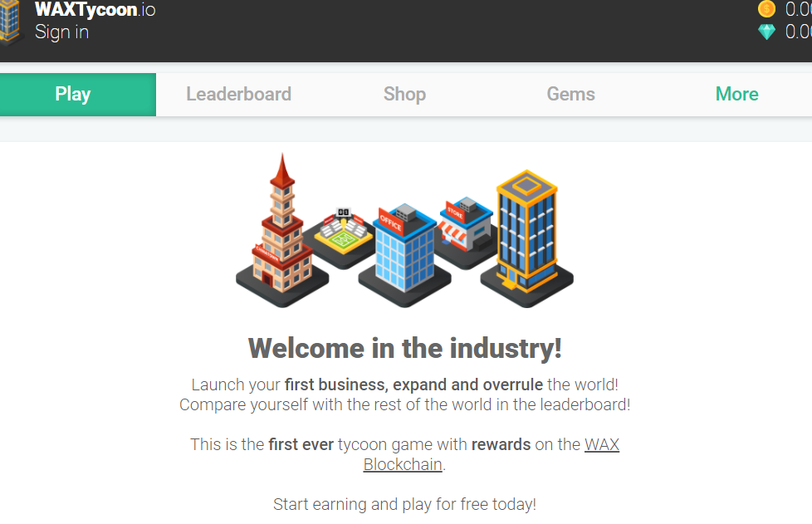Click the WAXTycoon.io site title

pyautogui.click(x=95, y=9)
